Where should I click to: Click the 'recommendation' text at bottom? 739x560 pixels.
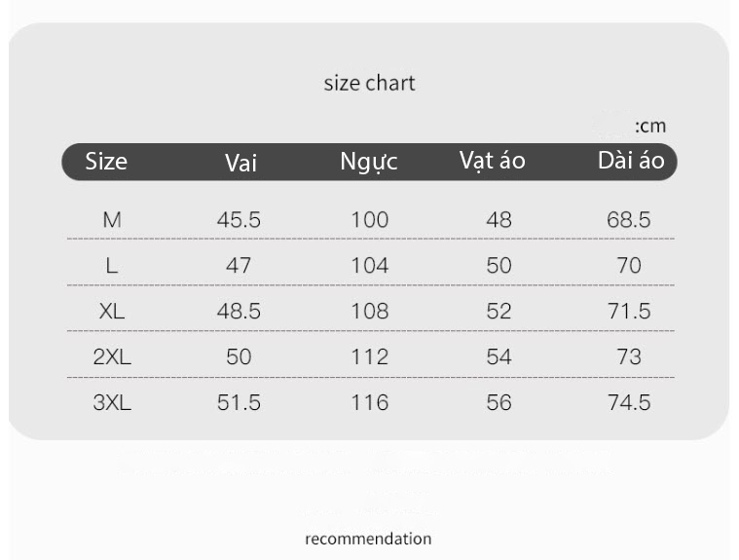pyautogui.click(x=368, y=539)
